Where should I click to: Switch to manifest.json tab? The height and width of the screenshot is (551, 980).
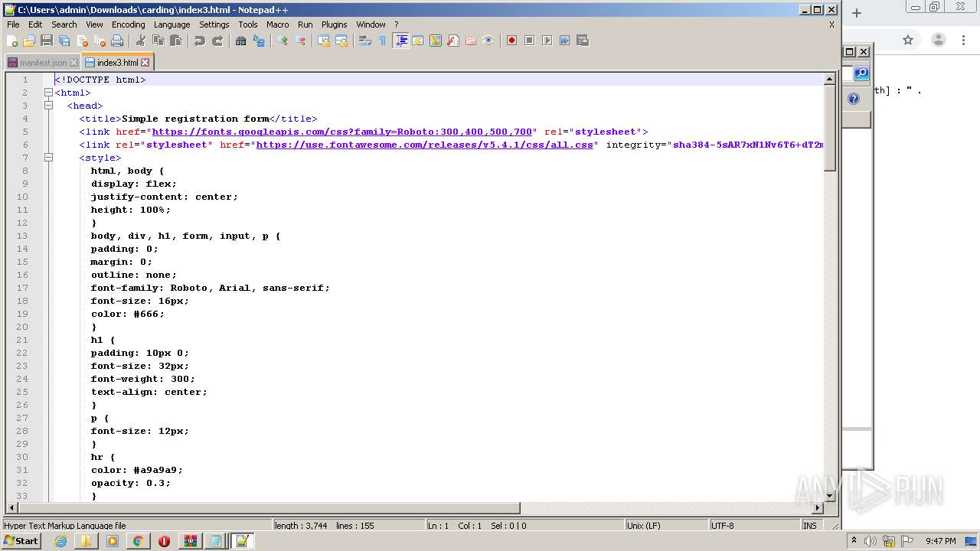pos(42,63)
